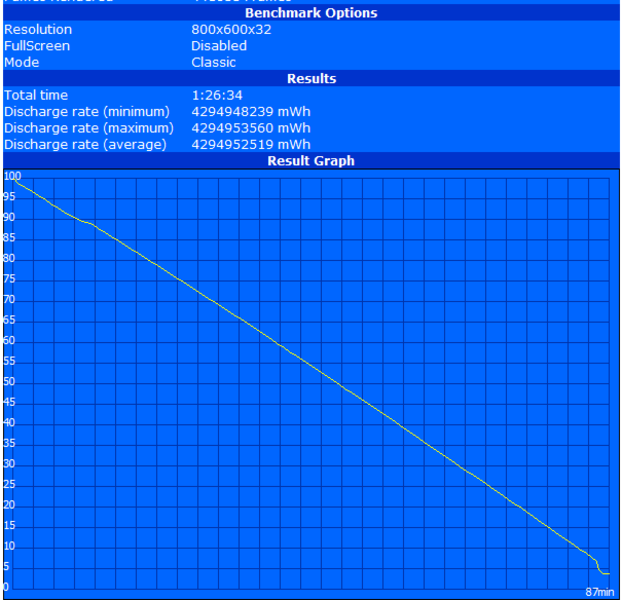Screen dimensions: 622x600
Task: Select the Disabled value for FullScreen
Action: pyautogui.click(x=219, y=46)
